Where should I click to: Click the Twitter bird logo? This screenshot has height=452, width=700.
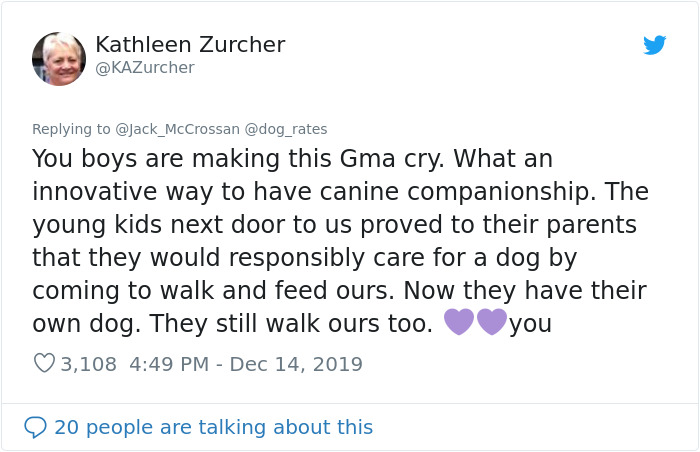tap(655, 45)
